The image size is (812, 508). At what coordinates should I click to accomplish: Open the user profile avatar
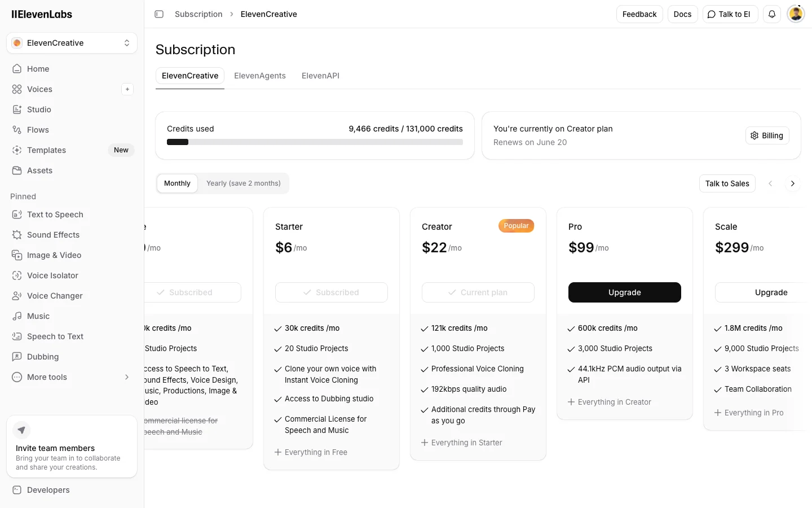pyautogui.click(x=796, y=14)
